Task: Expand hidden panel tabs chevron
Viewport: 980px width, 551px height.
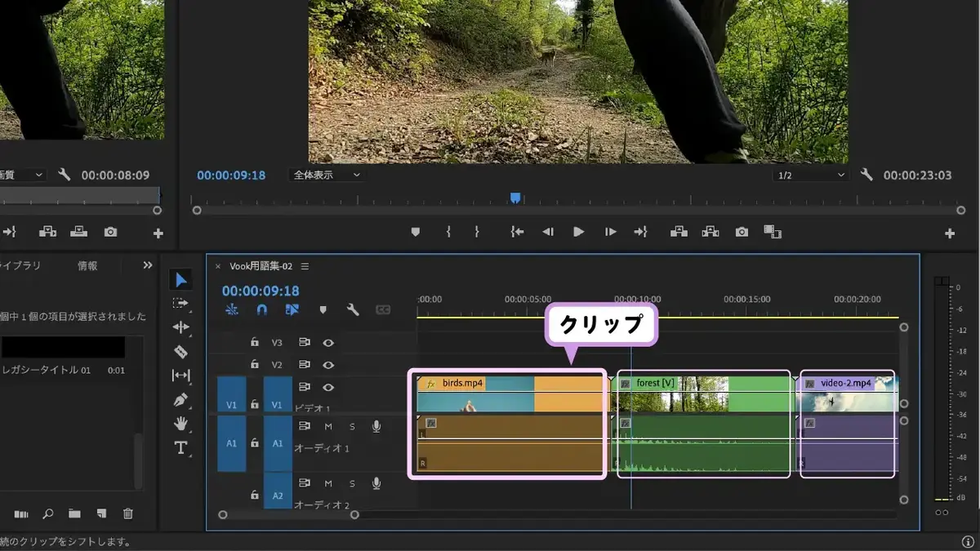Action: [x=148, y=265]
